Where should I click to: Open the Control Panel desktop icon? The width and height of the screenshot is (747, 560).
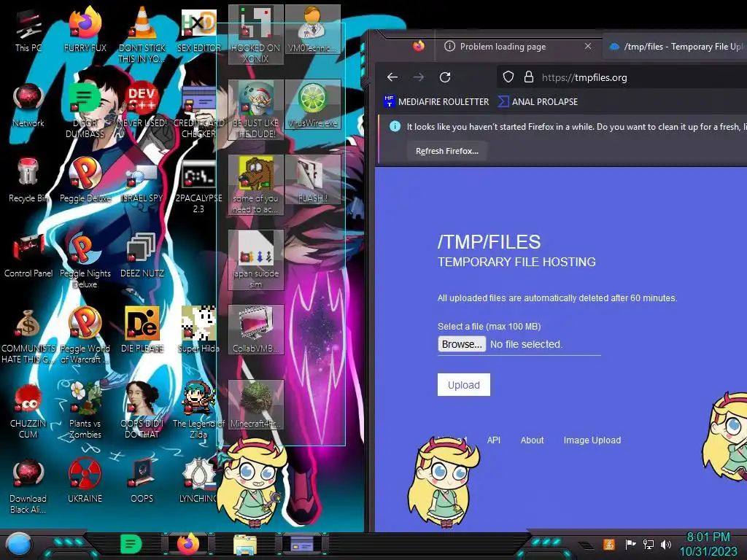pos(28,256)
